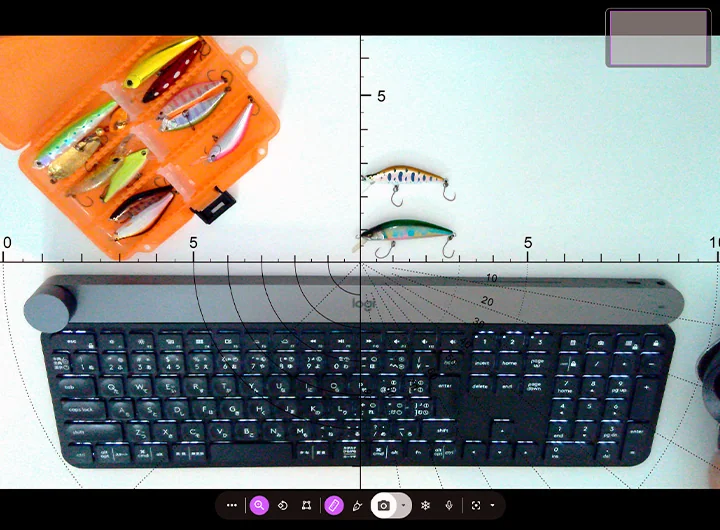Click the ruler crosshair origin point
Viewport: 720px width, 530px height.
tap(360, 262)
